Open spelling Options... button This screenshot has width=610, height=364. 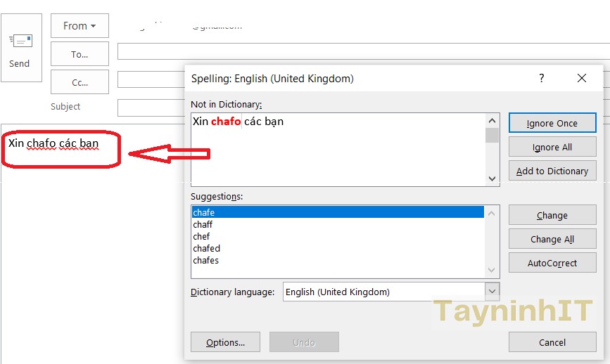click(225, 342)
